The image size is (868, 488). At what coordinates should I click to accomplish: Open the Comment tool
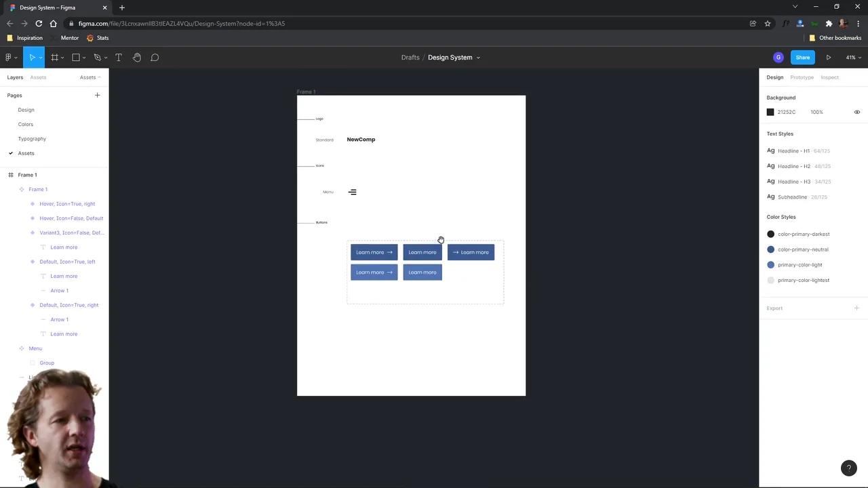[155, 57]
